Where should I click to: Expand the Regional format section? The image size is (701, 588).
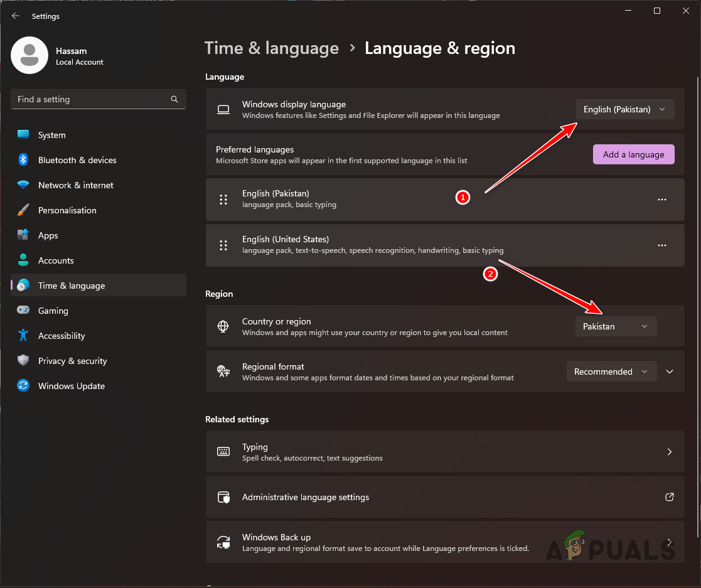coord(669,371)
